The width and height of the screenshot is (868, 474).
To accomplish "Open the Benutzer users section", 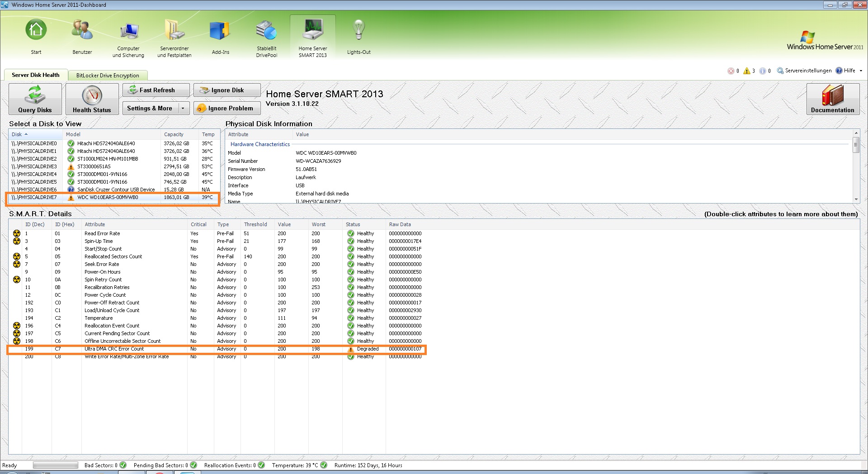I will 82,37.
